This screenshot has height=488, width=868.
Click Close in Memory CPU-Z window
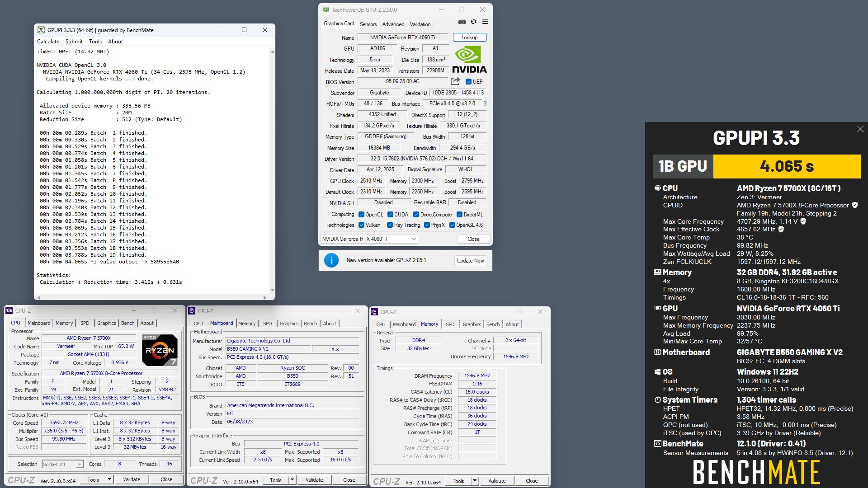tap(532, 481)
